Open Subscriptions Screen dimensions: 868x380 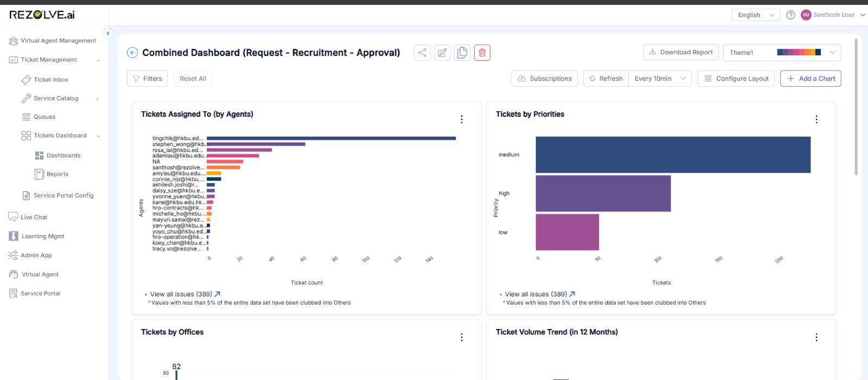(544, 79)
